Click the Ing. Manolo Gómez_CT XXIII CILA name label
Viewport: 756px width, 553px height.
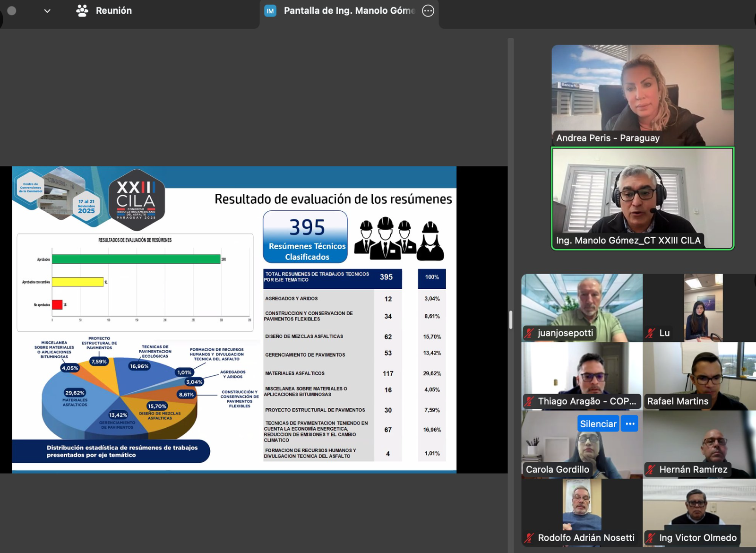point(628,241)
